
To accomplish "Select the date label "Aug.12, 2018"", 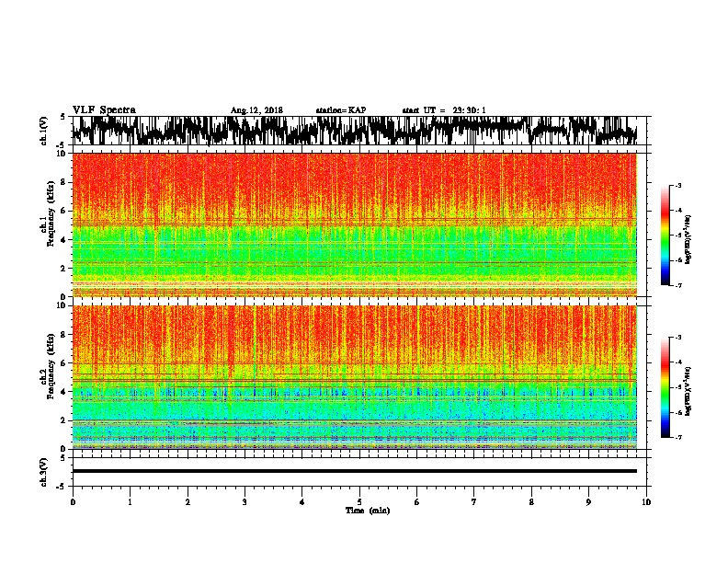I will pos(256,110).
